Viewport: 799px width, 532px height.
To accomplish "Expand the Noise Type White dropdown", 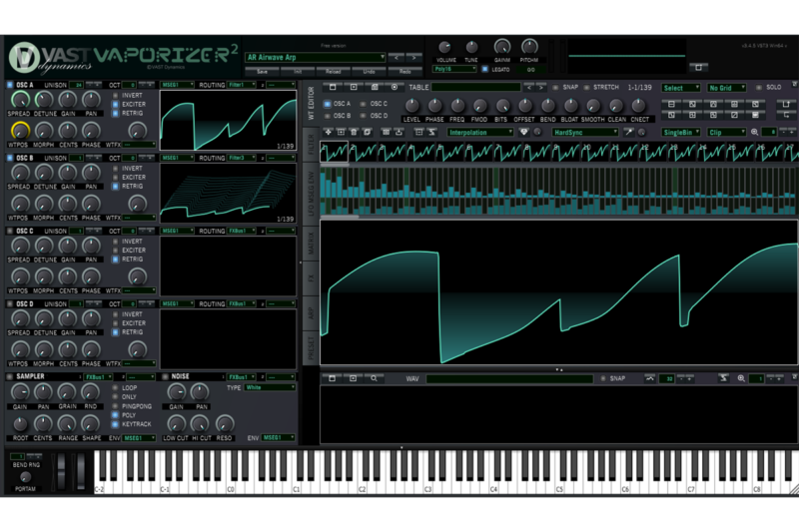I will (x=270, y=387).
